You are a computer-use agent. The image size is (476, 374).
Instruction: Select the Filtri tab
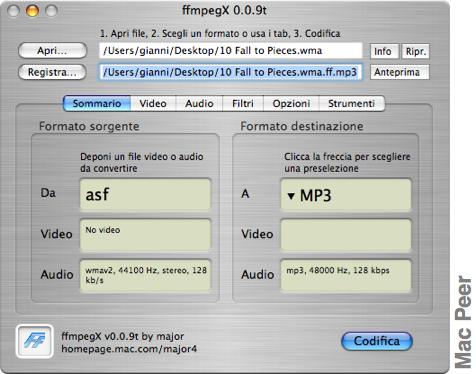[243, 103]
